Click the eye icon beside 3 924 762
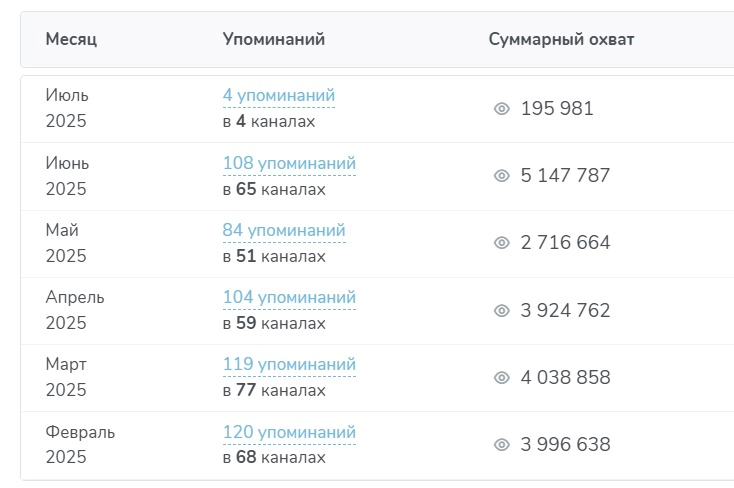734x488 pixels. click(501, 311)
